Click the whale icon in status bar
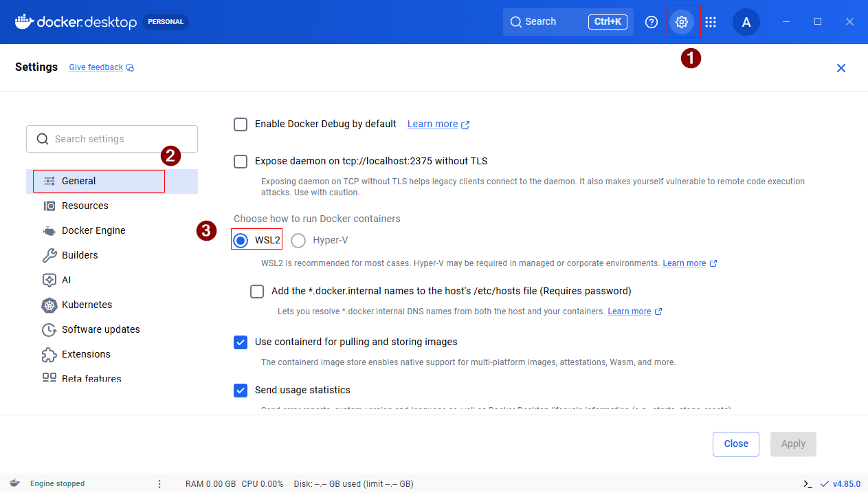The image size is (868, 493). point(14,483)
